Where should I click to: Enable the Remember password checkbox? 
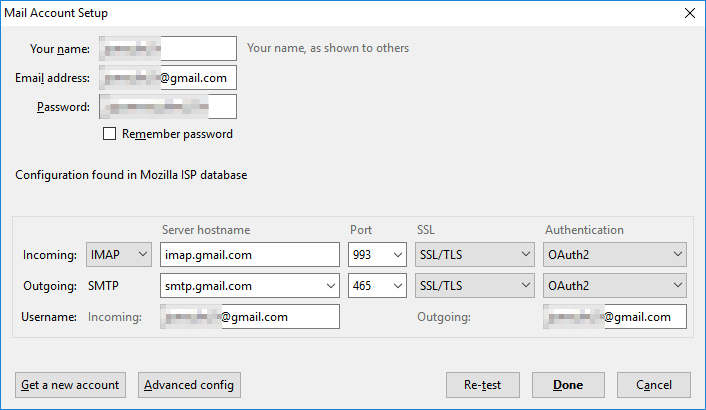(x=110, y=134)
